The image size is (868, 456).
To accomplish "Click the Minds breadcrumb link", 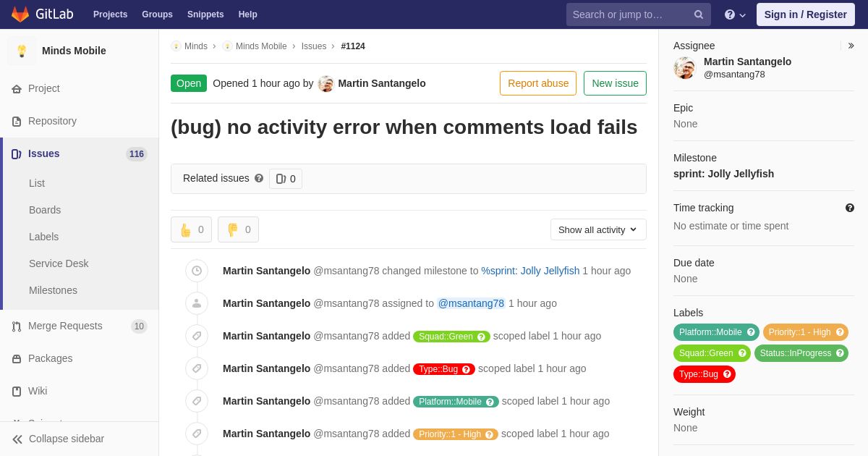I will coord(196,46).
